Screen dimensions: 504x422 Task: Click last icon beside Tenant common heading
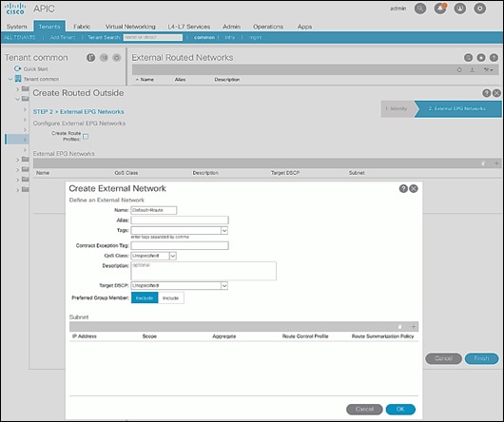pos(117,57)
